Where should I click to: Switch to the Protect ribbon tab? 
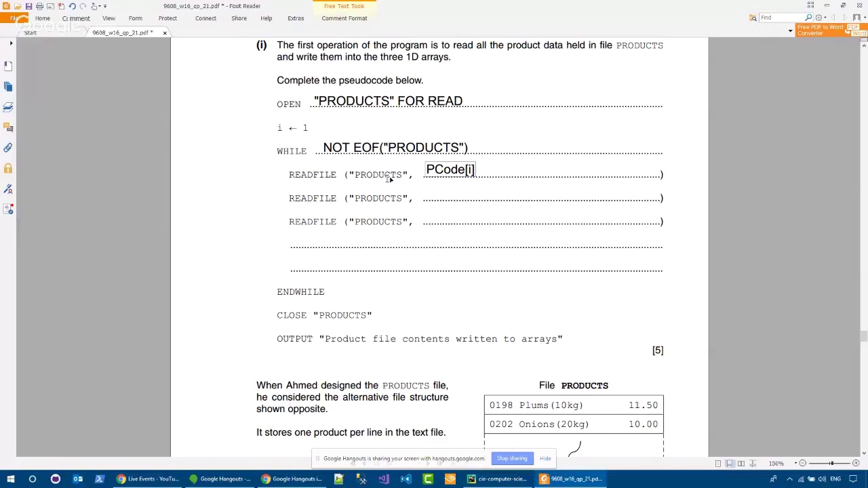(167, 18)
